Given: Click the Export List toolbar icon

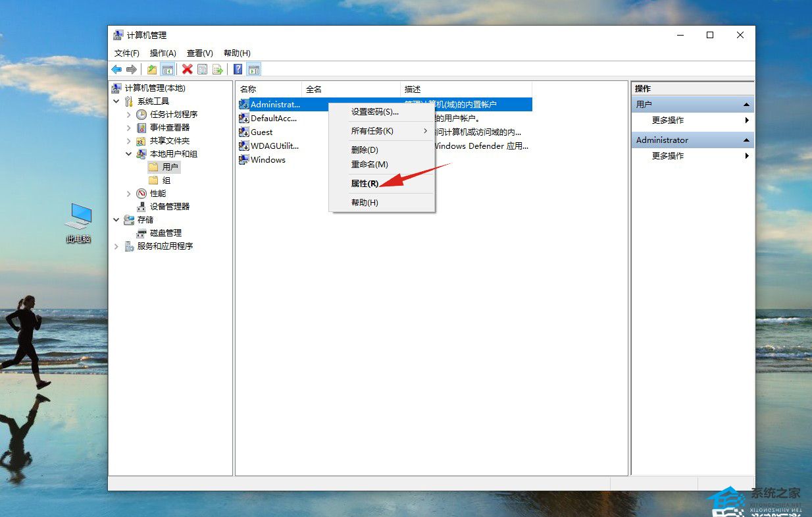Looking at the screenshot, I should click(x=218, y=69).
